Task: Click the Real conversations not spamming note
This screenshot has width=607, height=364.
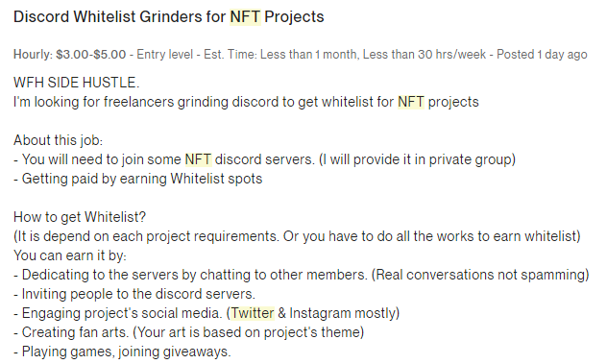Action: (x=480, y=275)
